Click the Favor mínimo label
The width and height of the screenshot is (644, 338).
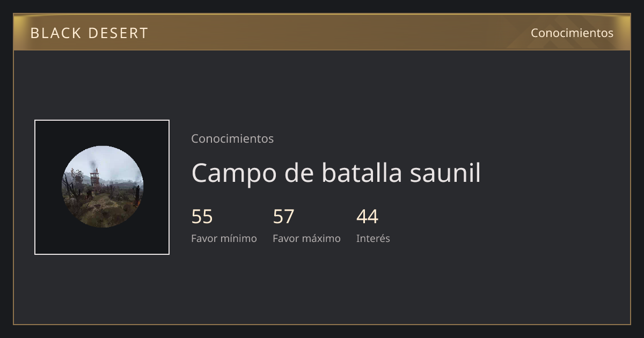[x=224, y=238]
